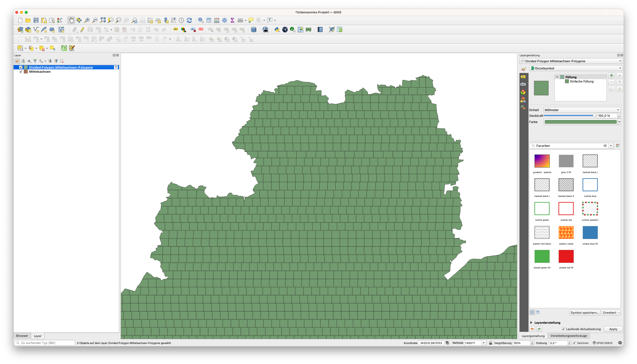Screen dimensions: 637x364
Task: Deselect features from all layers
Action: click(x=42, y=48)
